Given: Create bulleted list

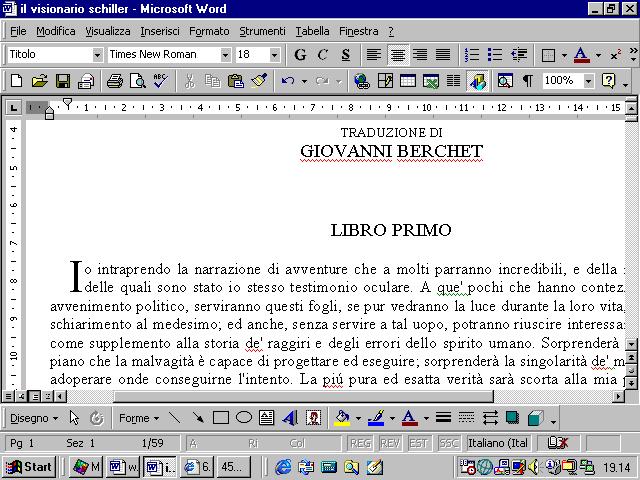Looking at the screenshot, I should [x=495, y=55].
